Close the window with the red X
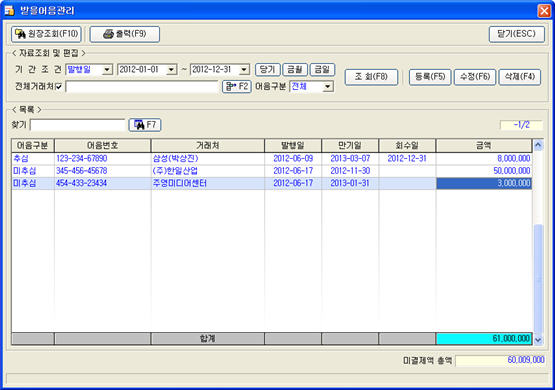 [544, 11]
